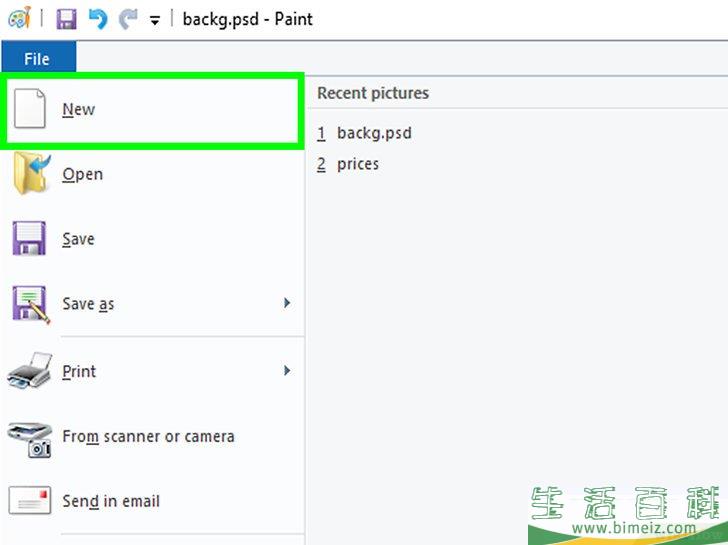Click the purple floppy icon beside Save
Image resolution: width=728 pixels, height=545 pixels.
tap(29, 238)
